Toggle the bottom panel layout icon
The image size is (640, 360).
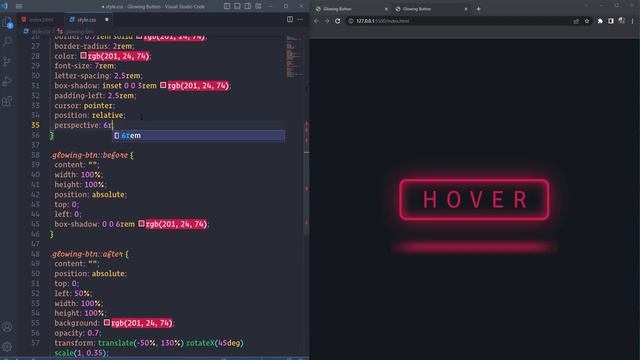pos(237,6)
